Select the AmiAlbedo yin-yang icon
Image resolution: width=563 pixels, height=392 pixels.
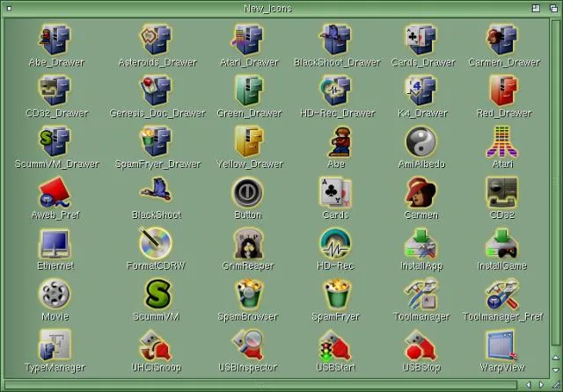[x=420, y=142]
